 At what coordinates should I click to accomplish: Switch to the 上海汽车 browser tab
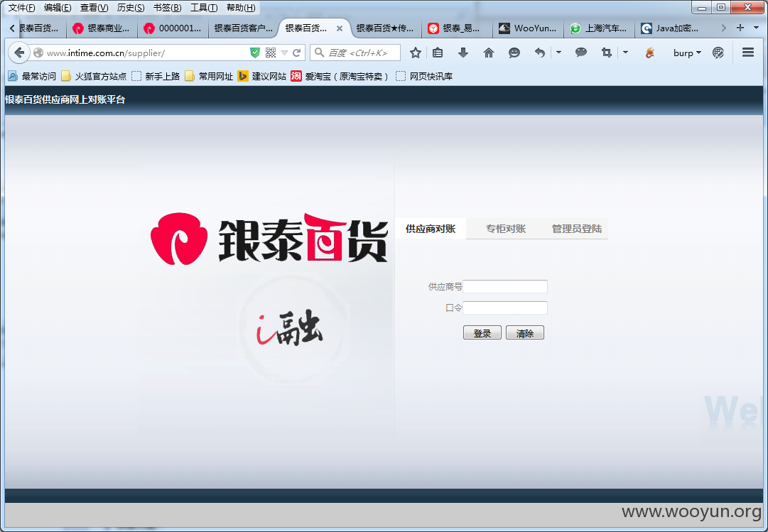(598, 28)
